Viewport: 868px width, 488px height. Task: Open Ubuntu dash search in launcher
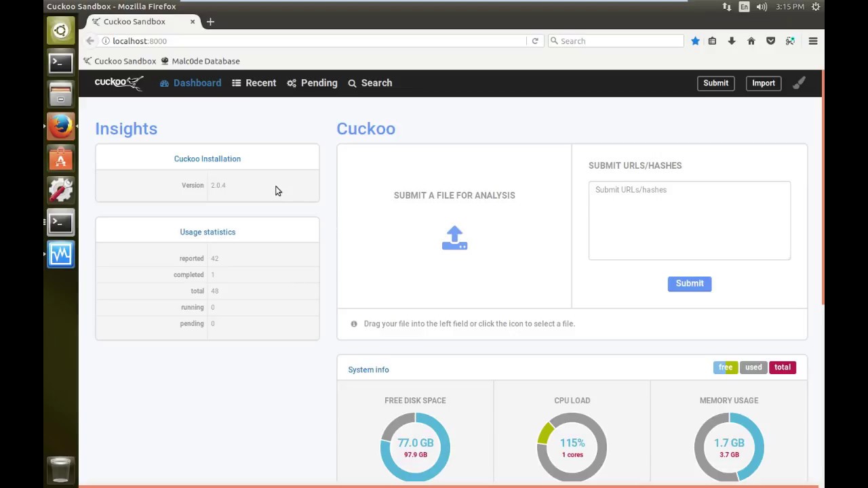pyautogui.click(x=60, y=30)
